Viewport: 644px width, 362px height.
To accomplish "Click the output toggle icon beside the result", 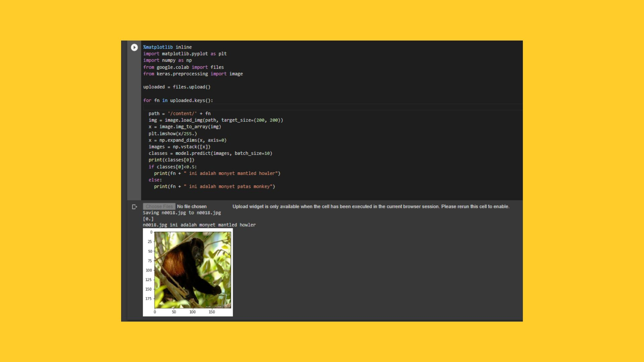I will [x=135, y=207].
